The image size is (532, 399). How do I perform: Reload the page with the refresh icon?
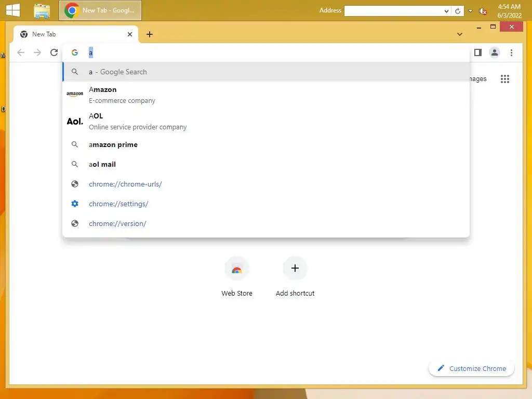54,52
